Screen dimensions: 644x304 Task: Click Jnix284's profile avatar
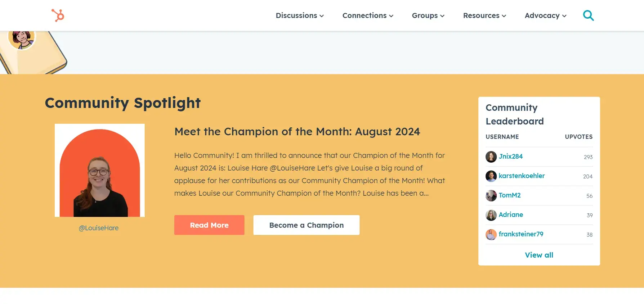[x=491, y=156]
